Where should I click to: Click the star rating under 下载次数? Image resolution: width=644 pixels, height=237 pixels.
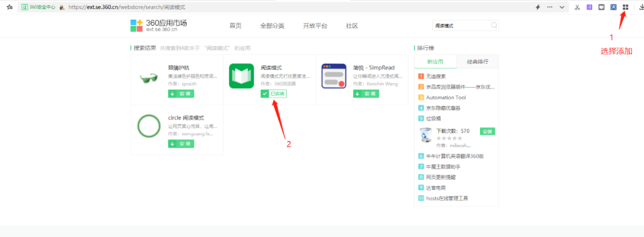[x=449, y=138]
